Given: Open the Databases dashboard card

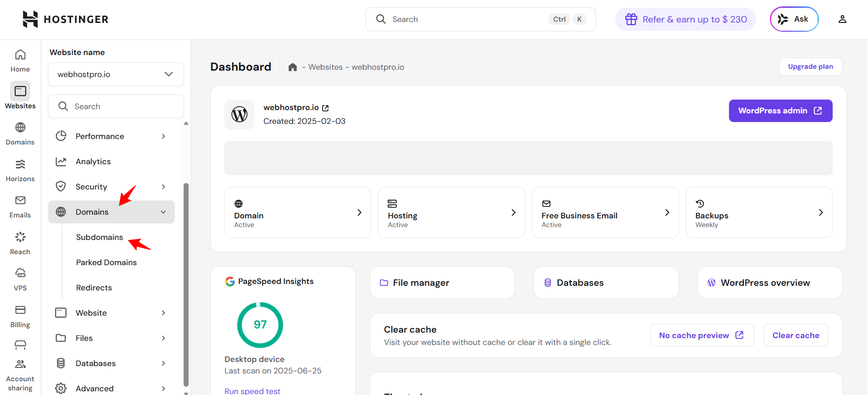Looking at the screenshot, I should [606, 283].
